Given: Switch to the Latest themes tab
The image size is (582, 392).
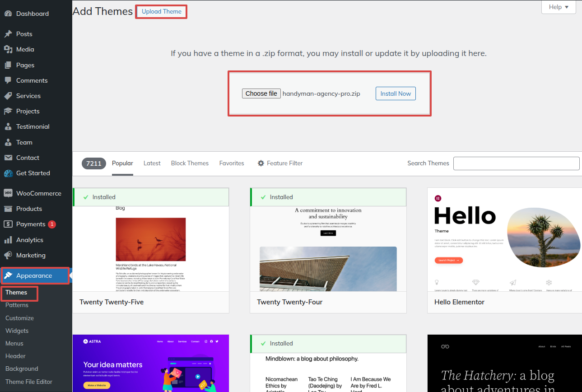Looking at the screenshot, I should (152, 163).
